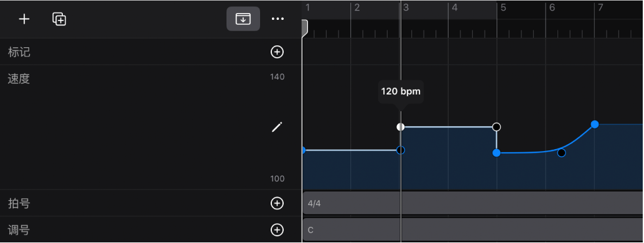Add a new marker in the 标记 row
644x243 pixels.
click(x=278, y=52)
